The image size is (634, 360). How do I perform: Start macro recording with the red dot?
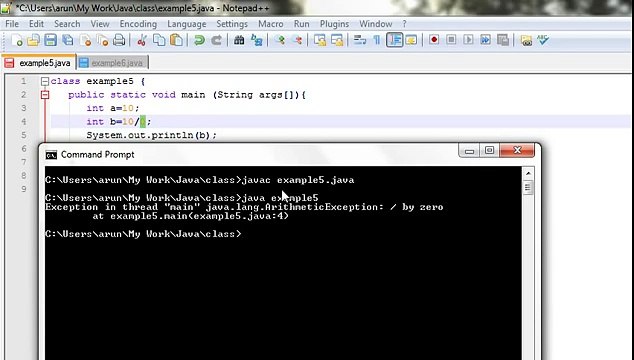click(x=434, y=40)
